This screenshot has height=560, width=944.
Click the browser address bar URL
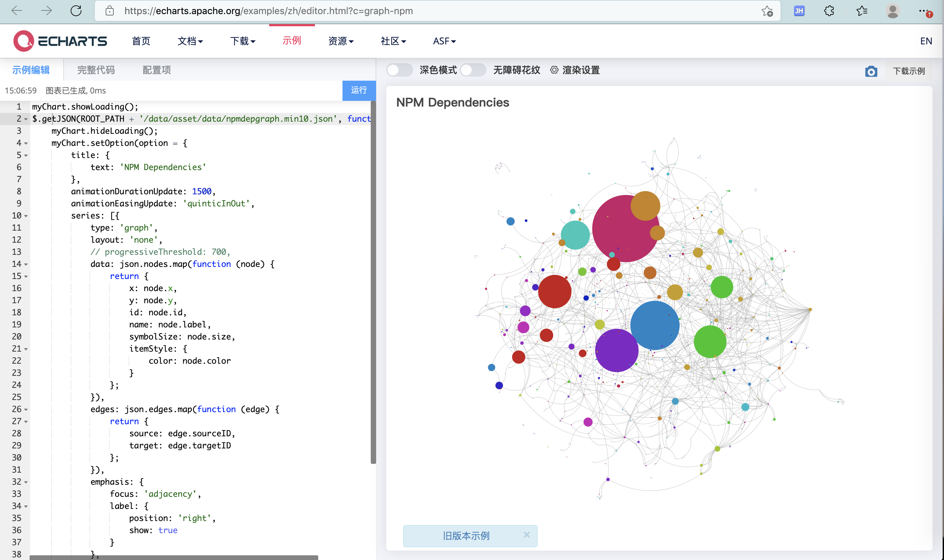point(268,11)
